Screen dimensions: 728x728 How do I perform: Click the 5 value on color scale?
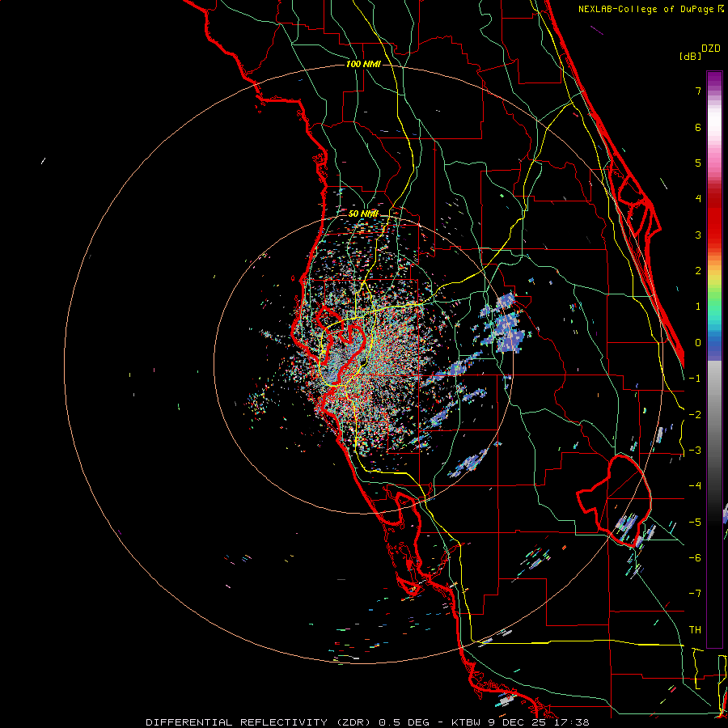tap(698, 163)
